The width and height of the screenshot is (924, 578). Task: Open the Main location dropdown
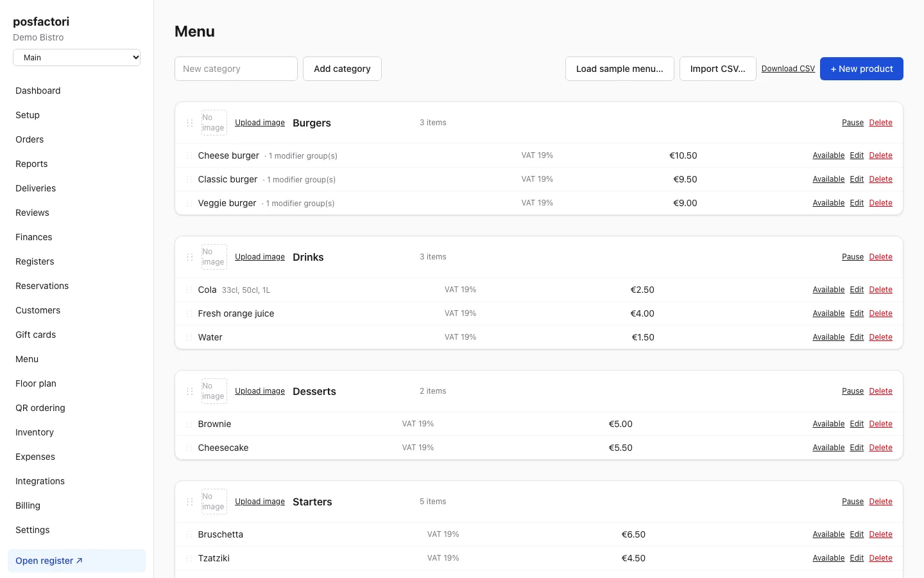pos(77,57)
